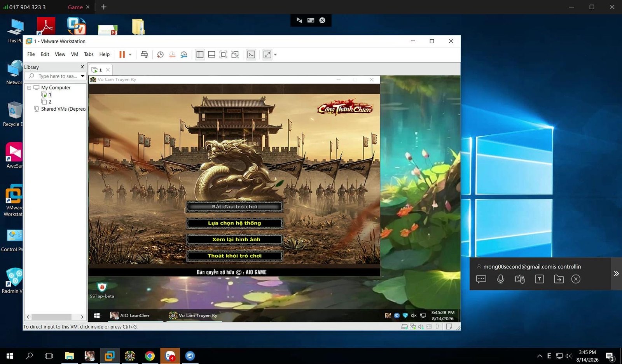
Task: Toggle the thumbnail bar view icon
Action: (x=211, y=55)
